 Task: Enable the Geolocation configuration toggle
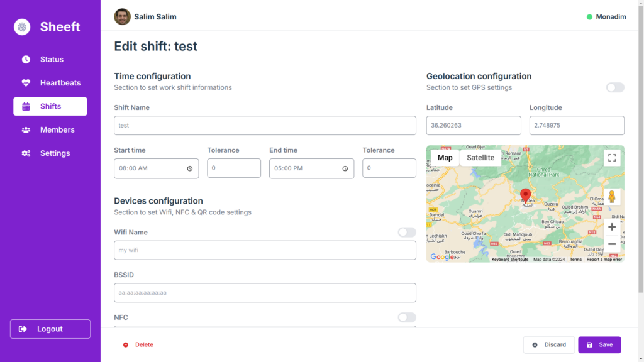point(615,87)
